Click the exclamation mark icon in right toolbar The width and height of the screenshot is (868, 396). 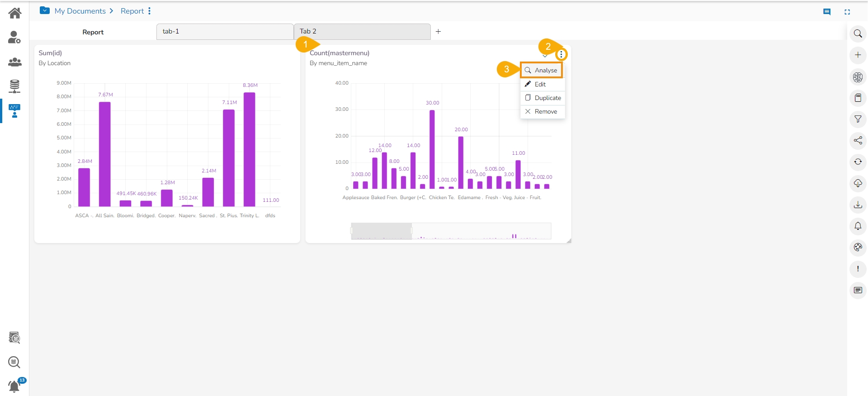[x=858, y=269]
